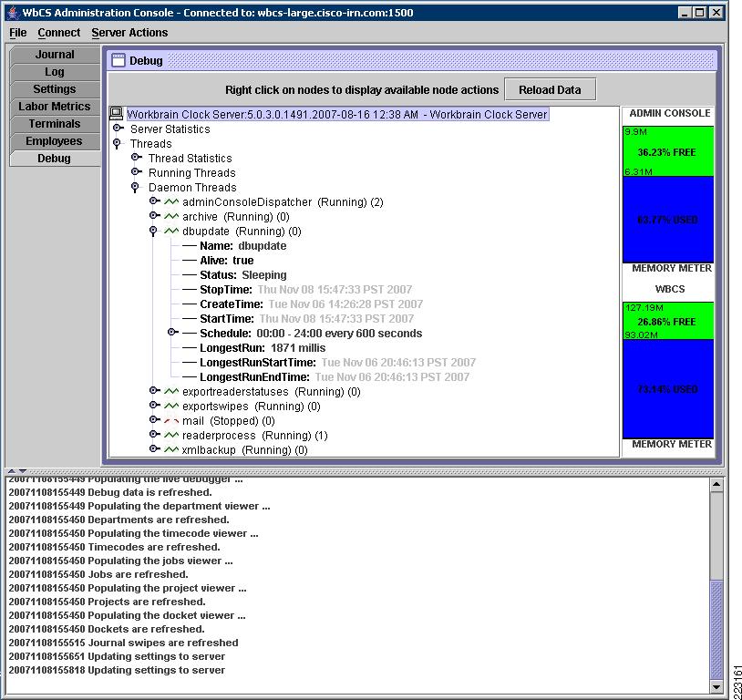
Task: Open the Server Actions menu
Action: [x=129, y=33]
